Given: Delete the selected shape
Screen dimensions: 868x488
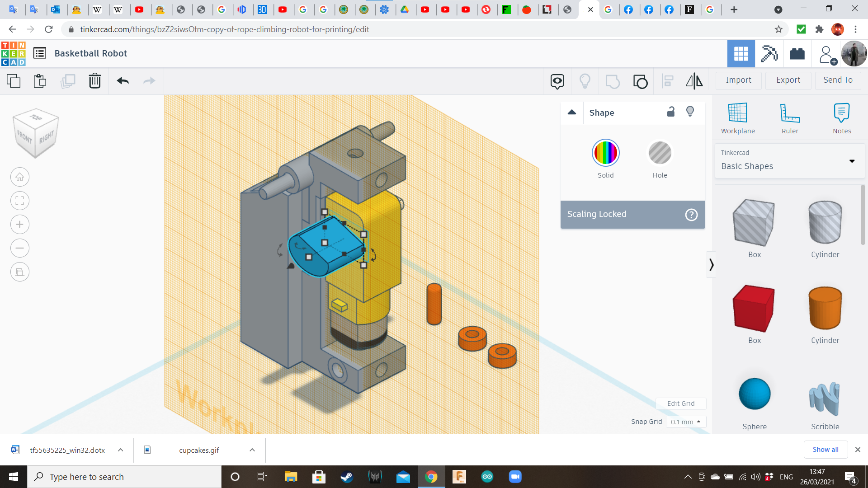Looking at the screenshot, I should 94,81.
